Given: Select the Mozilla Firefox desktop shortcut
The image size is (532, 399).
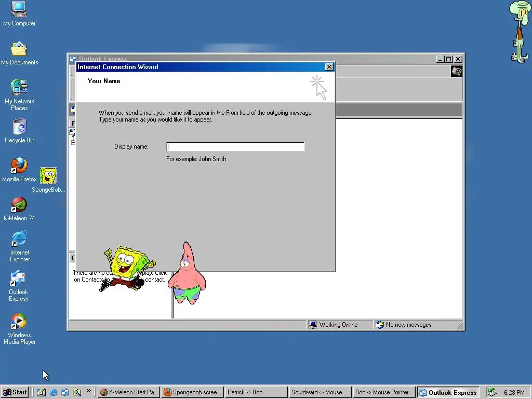Looking at the screenshot, I should coord(19,170).
